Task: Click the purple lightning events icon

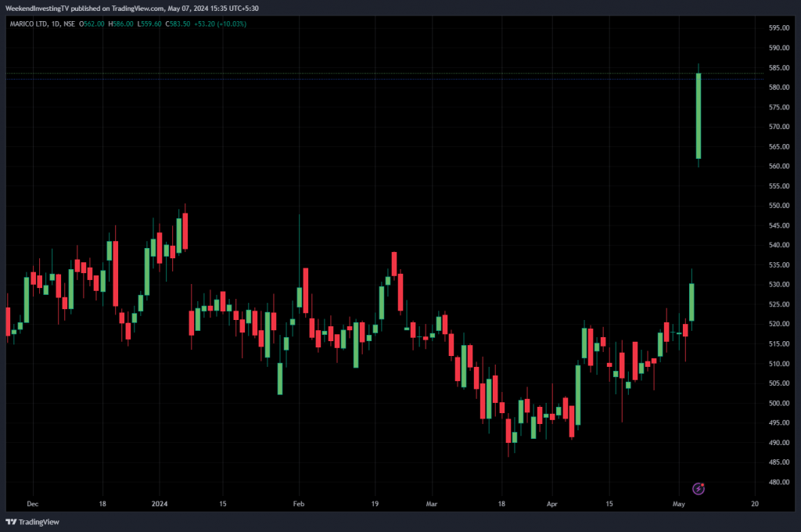Action: pyautogui.click(x=699, y=488)
